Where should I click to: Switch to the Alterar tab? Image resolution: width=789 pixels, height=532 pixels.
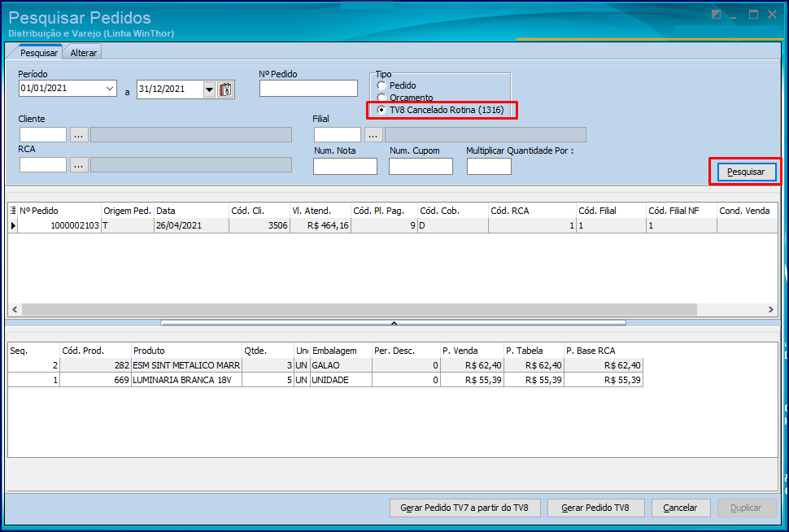click(83, 53)
